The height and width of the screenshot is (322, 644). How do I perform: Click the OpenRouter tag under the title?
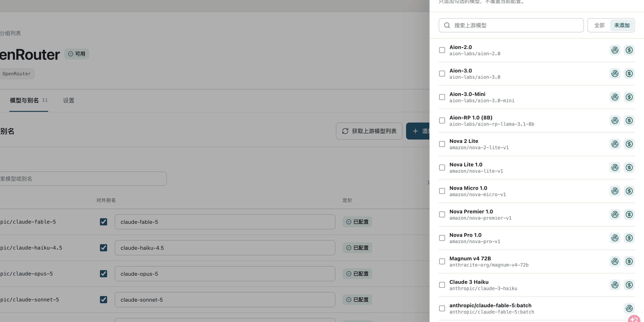17,74
